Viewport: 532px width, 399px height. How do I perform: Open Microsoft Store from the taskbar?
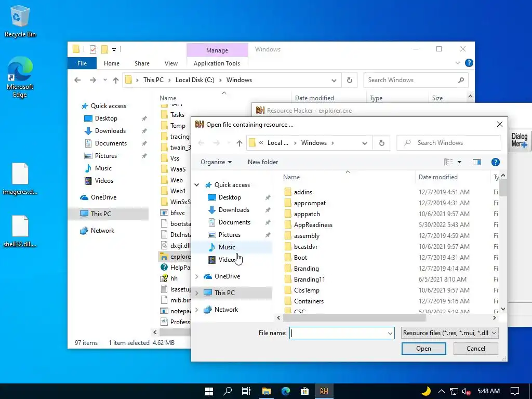[x=304, y=391]
